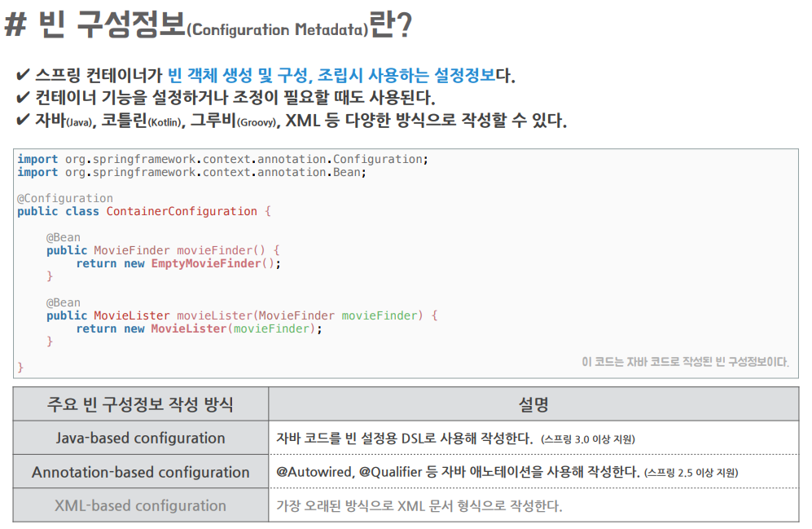Click the method signature 'MovieFinder movieFinder()'

[x=180, y=250]
